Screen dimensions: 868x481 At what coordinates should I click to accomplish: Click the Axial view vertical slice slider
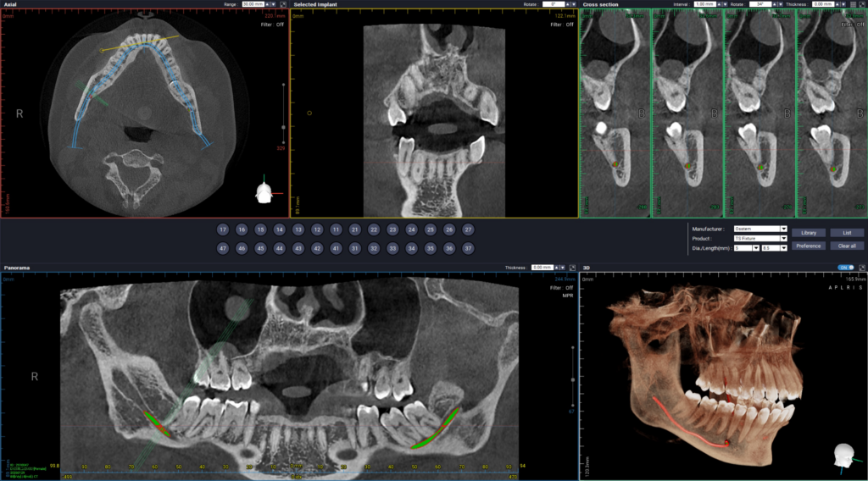click(x=283, y=127)
